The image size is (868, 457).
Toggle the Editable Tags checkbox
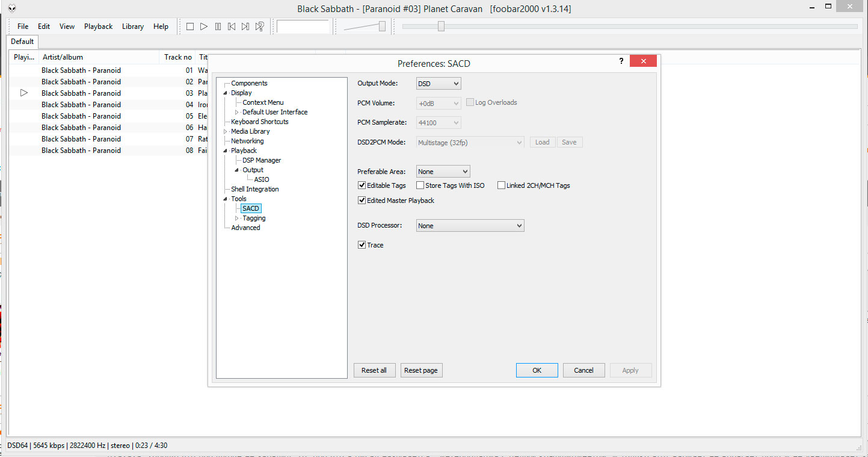pos(362,185)
